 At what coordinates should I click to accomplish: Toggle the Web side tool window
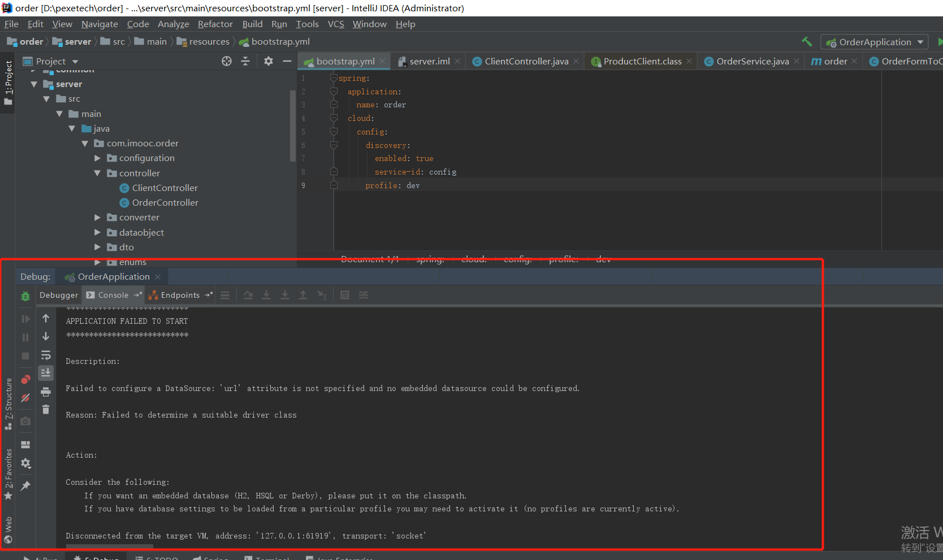point(8,529)
